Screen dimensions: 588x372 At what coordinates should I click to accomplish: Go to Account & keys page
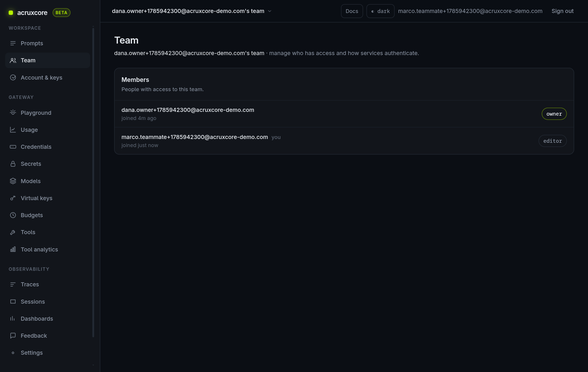48,78
